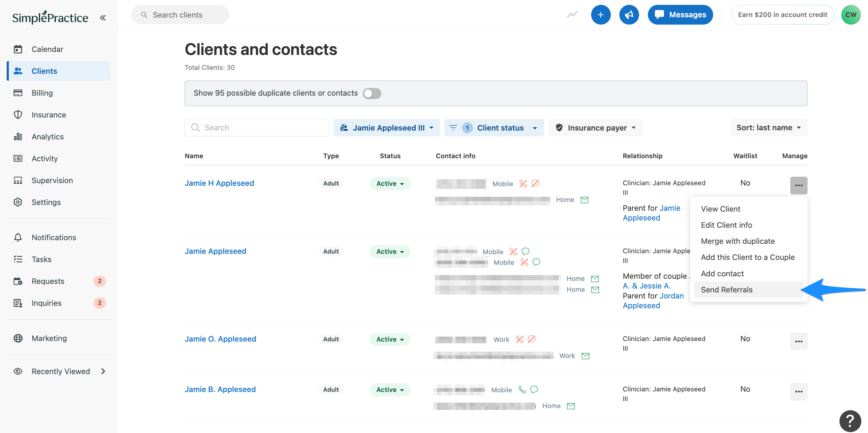
Task: Open Jamie O. Appleseed client link
Action: [220, 339]
